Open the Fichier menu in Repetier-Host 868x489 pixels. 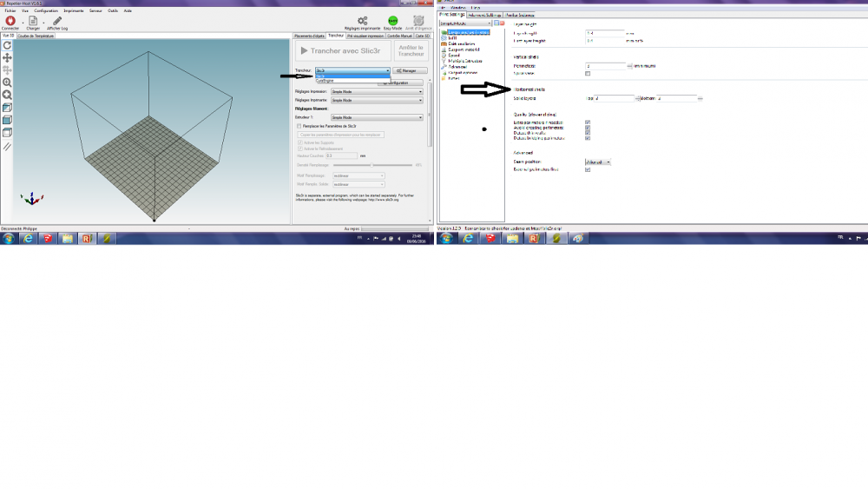click(x=10, y=10)
